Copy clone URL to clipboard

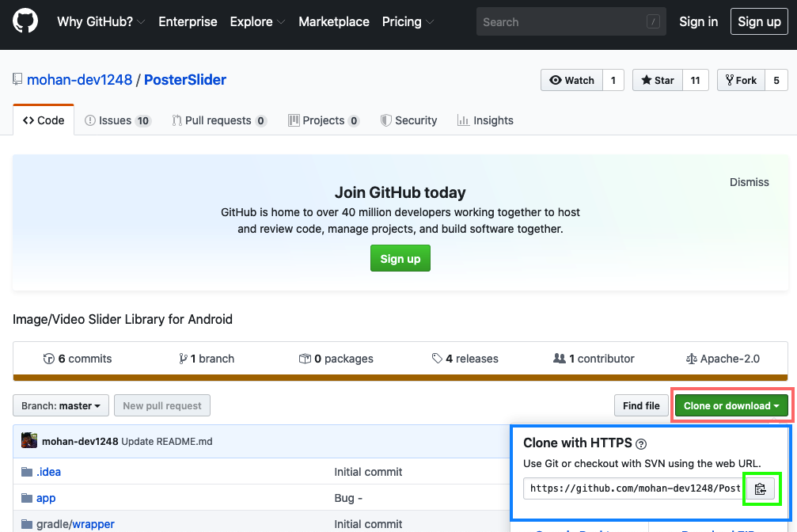tap(761, 488)
